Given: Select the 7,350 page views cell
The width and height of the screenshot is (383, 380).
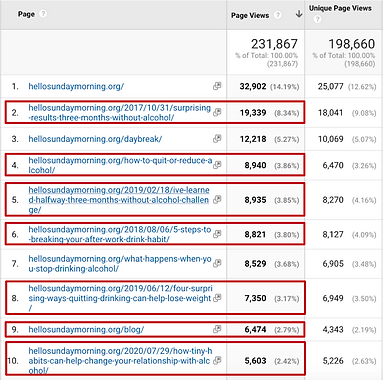Looking at the screenshot, I should point(255,298).
